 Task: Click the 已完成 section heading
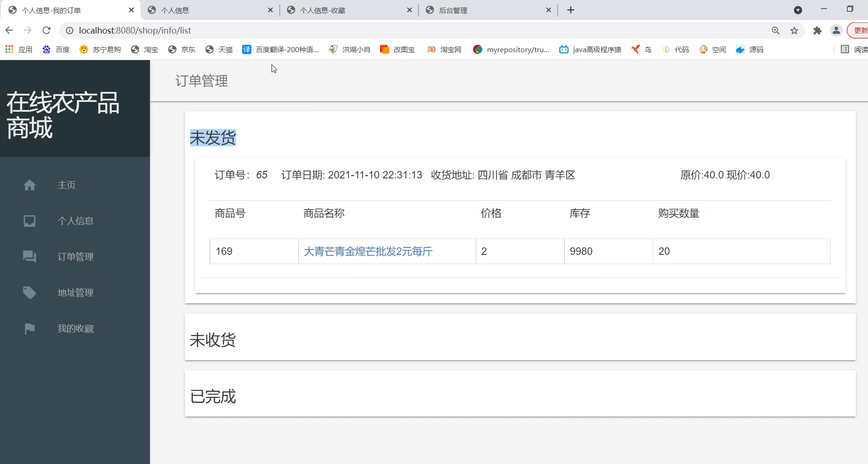pos(213,396)
